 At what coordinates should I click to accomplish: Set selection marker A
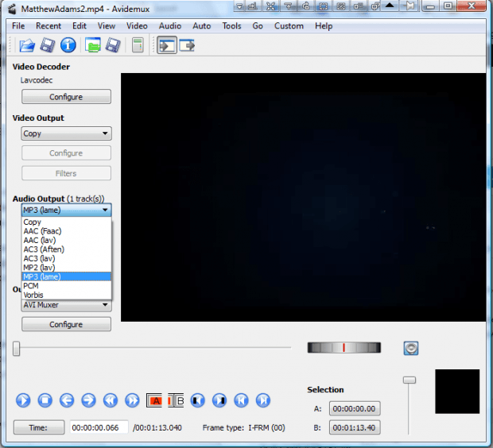click(154, 400)
